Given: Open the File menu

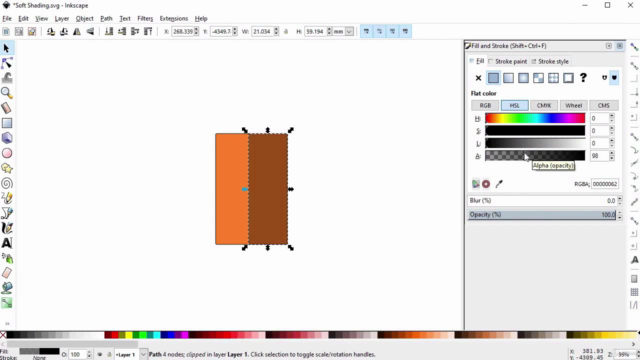Looking at the screenshot, I should pyautogui.click(x=7, y=18).
